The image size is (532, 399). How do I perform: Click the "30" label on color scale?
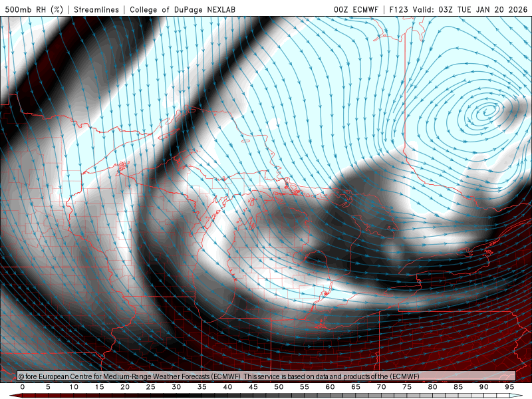[176, 387]
